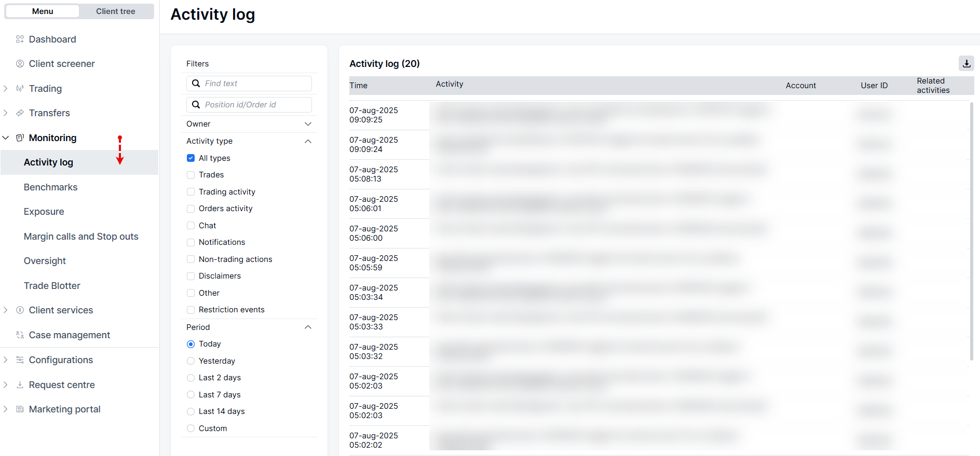Screen dimensions: 980x456
Task: Go to Margin calls and Stop outs
Action: tap(81, 237)
